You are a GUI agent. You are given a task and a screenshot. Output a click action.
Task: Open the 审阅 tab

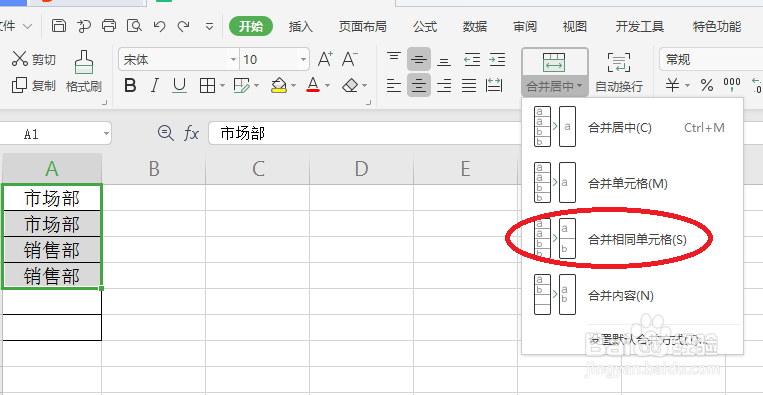point(525,26)
